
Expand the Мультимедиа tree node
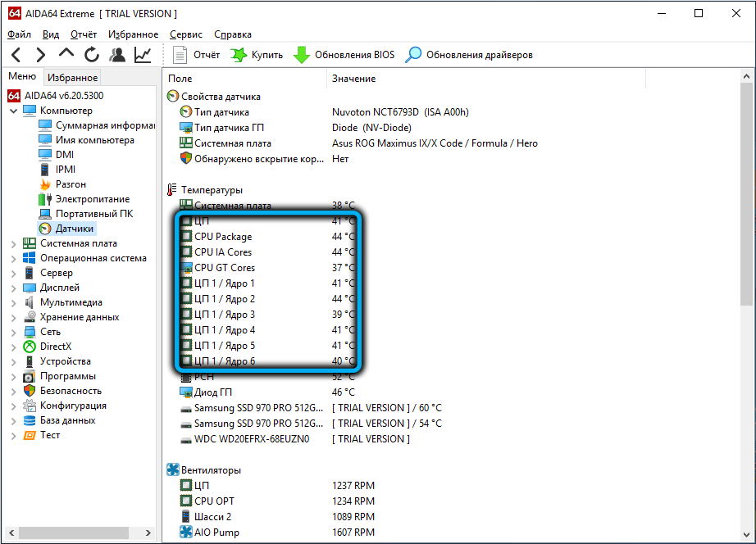(14, 302)
